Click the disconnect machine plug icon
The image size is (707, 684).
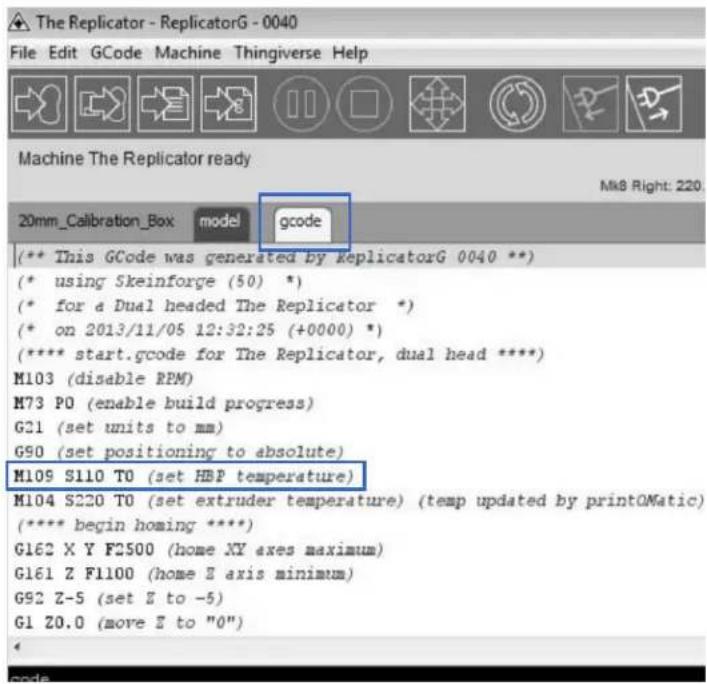click(654, 104)
